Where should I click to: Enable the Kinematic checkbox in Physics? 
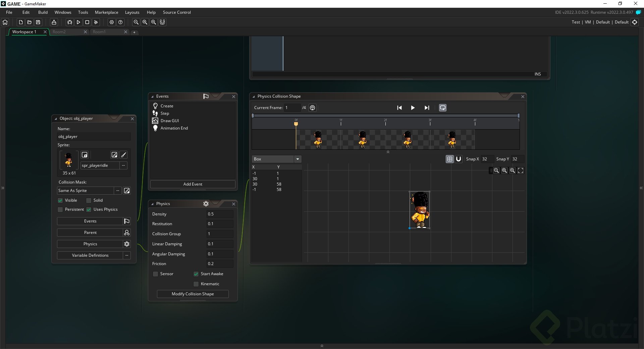[x=196, y=284]
